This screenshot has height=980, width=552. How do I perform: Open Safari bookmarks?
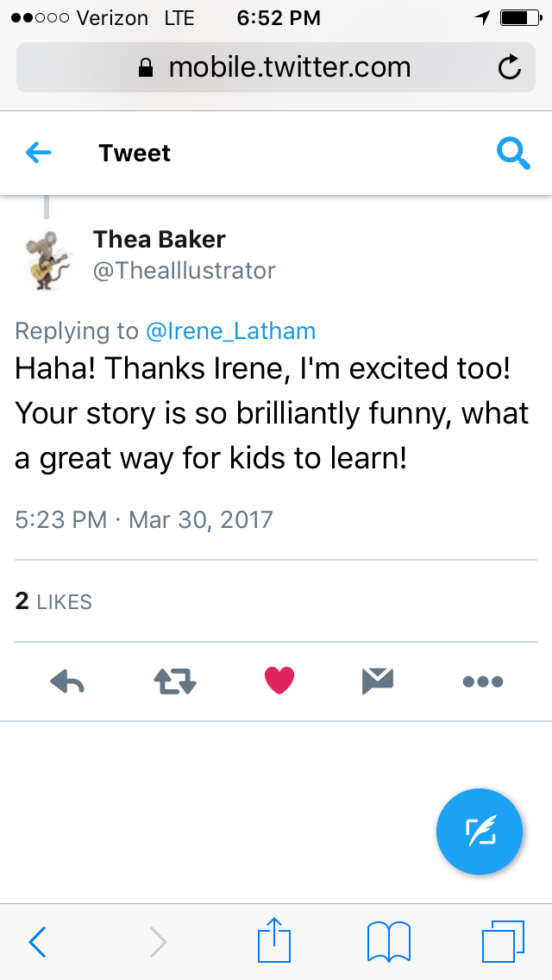pyautogui.click(x=388, y=941)
